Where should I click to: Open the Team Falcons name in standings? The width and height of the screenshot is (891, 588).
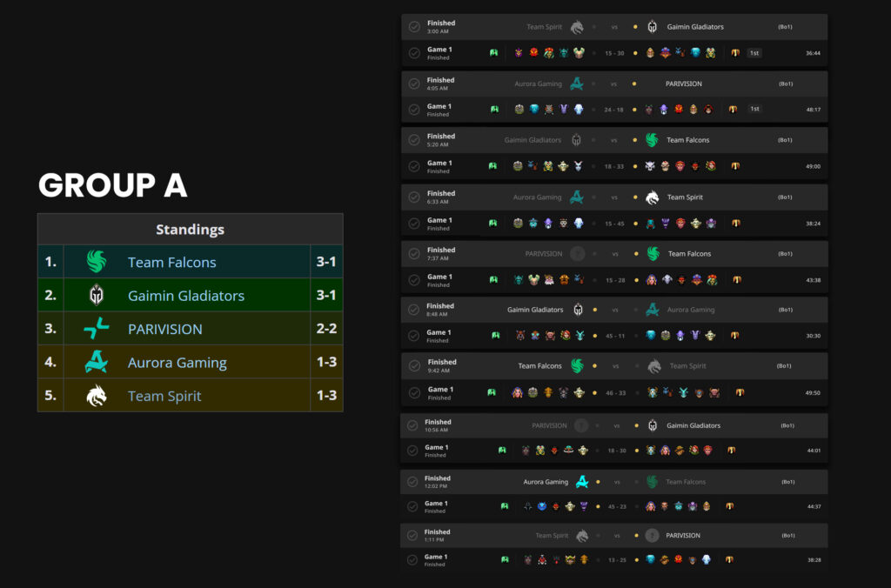click(171, 262)
